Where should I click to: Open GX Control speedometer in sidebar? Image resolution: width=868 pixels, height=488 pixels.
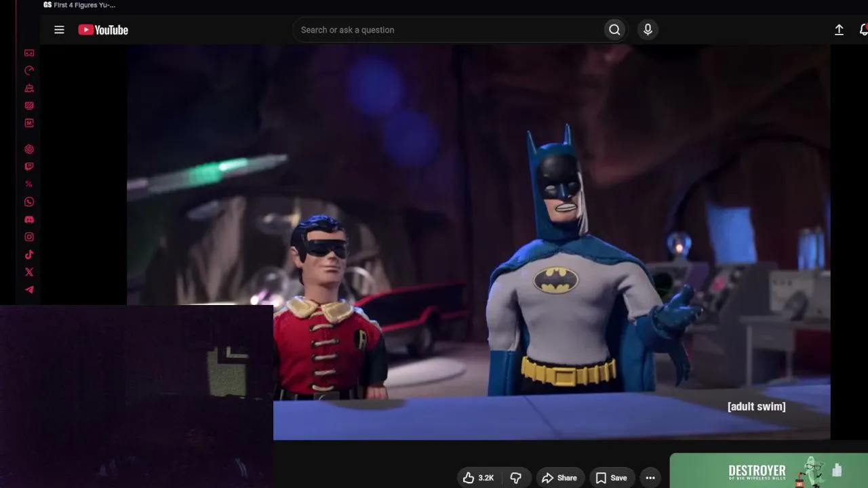[29, 70]
